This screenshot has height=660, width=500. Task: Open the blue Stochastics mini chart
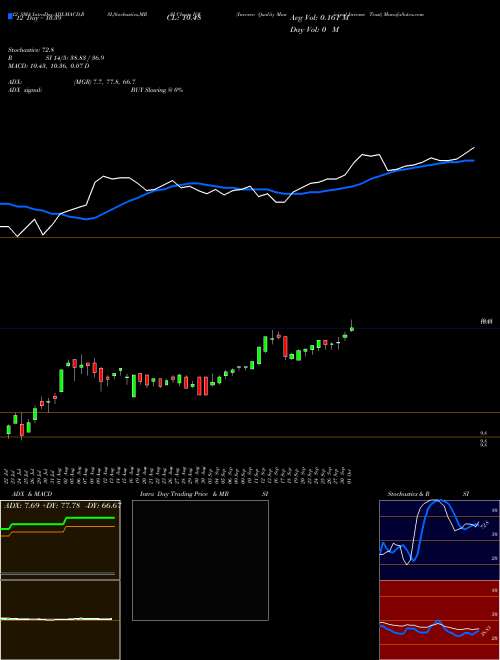point(439,540)
